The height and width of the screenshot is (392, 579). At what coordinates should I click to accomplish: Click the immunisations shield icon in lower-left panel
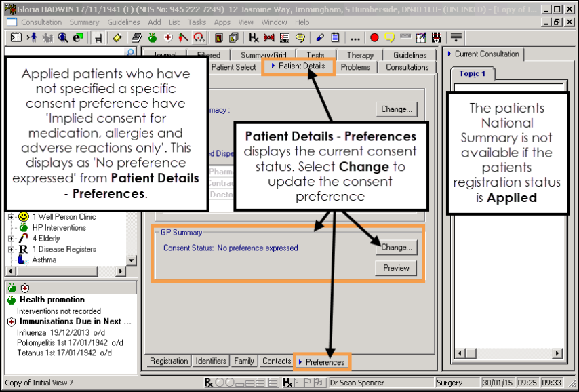pyautogui.click(x=25, y=288)
